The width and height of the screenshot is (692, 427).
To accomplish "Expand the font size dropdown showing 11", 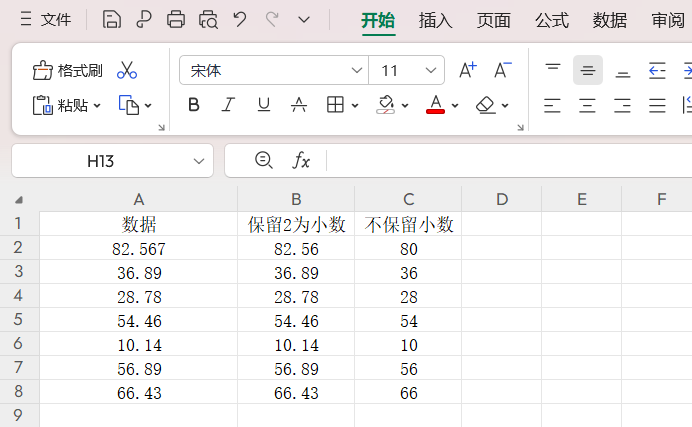I will 432,70.
